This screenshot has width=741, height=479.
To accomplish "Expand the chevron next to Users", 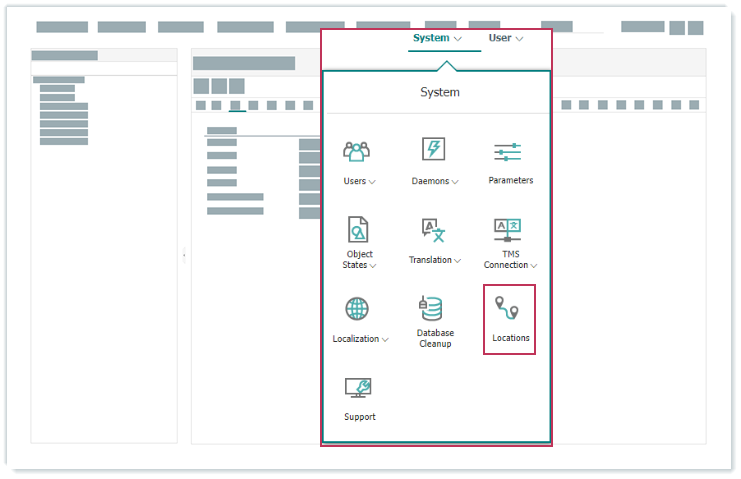I will [372, 182].
